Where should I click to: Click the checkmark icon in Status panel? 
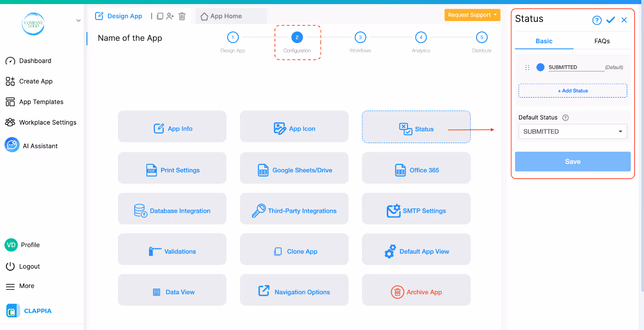tap(611, 20)
